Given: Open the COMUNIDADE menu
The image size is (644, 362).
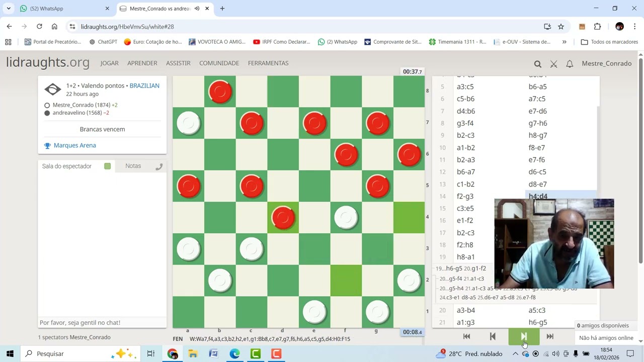Looking at the screenshot, I should 219,63.
